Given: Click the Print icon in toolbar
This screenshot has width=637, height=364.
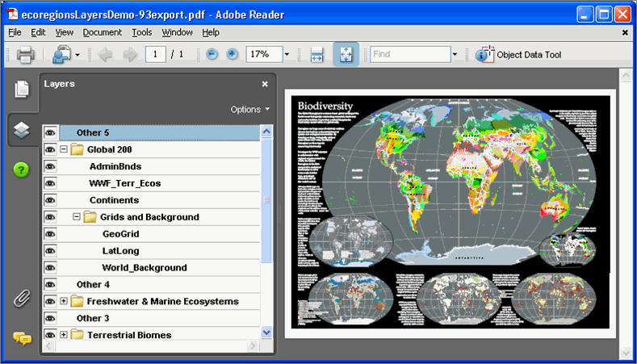Looking at the screenshot, I should [x=25, y=55].
